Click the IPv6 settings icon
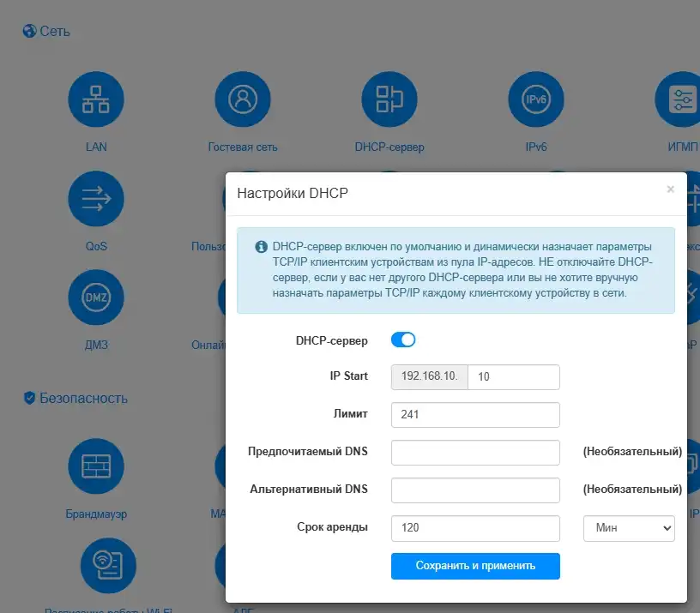The height and width of the screenshot is (613, 700). point(536,99)
